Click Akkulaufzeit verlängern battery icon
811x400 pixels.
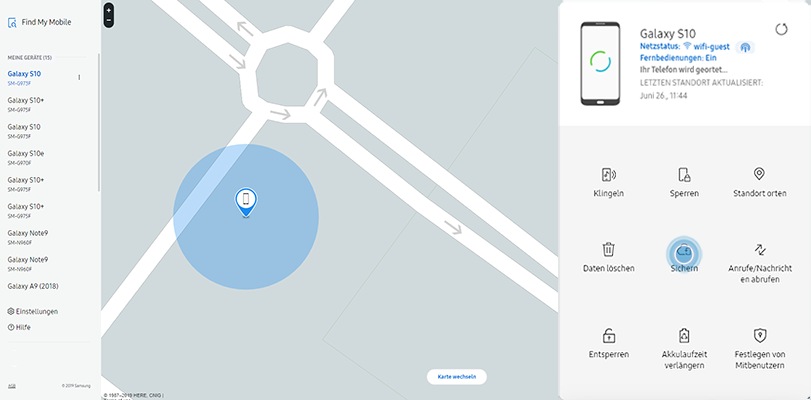click(x=684, y=336)
